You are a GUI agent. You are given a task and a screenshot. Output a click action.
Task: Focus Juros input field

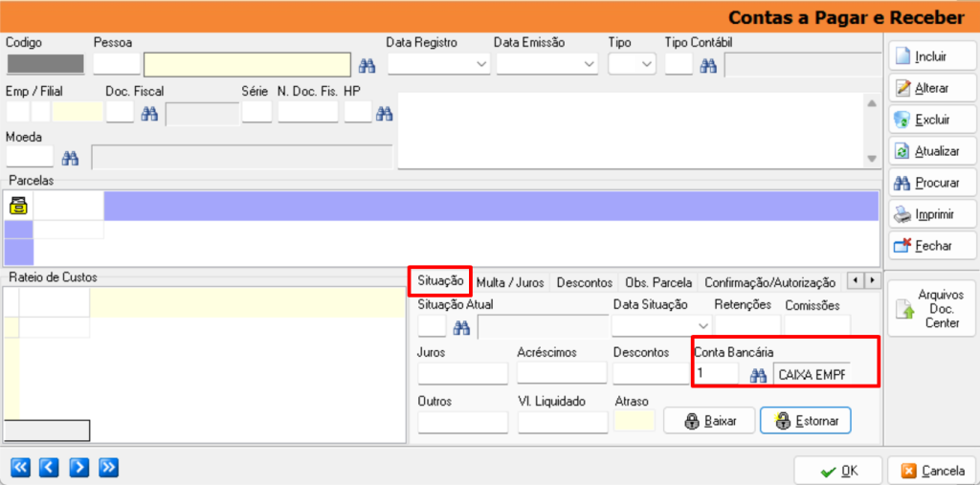(x=462, y=373)
